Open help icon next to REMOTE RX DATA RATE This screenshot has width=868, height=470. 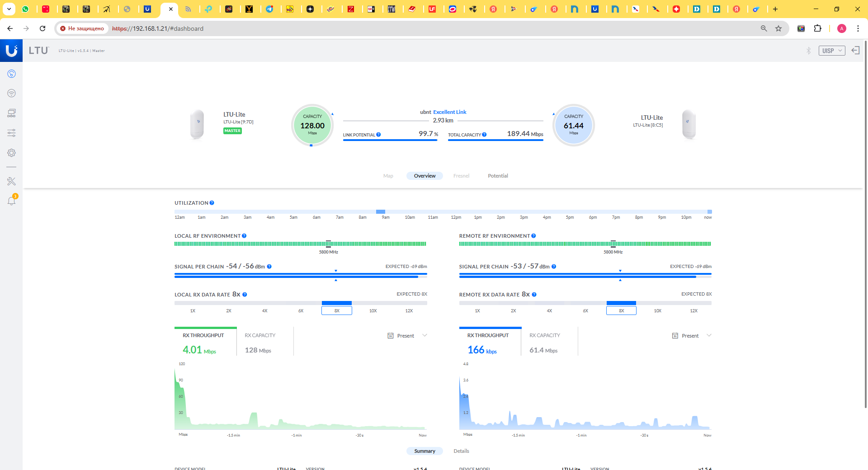[x=534, y=295]
